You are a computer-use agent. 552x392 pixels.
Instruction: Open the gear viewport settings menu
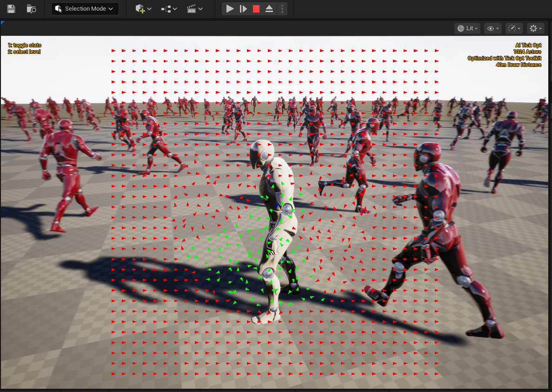[x=535, y=28]
